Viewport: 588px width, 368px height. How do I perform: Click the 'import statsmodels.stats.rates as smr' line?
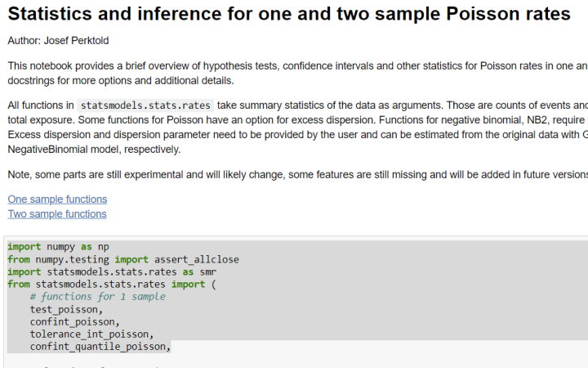coord(112,272)
